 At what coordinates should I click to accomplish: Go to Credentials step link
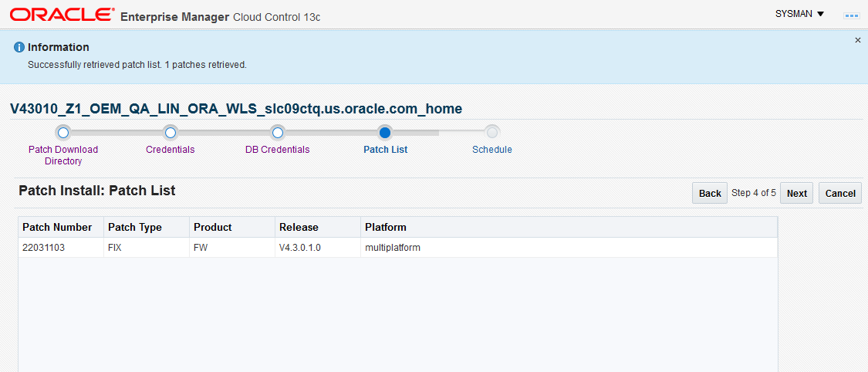[171, 150]
